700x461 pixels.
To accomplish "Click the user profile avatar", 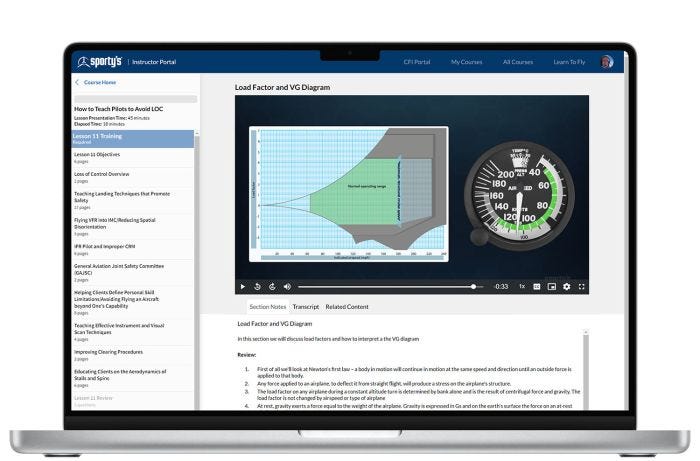I will (x=607, y=62).
